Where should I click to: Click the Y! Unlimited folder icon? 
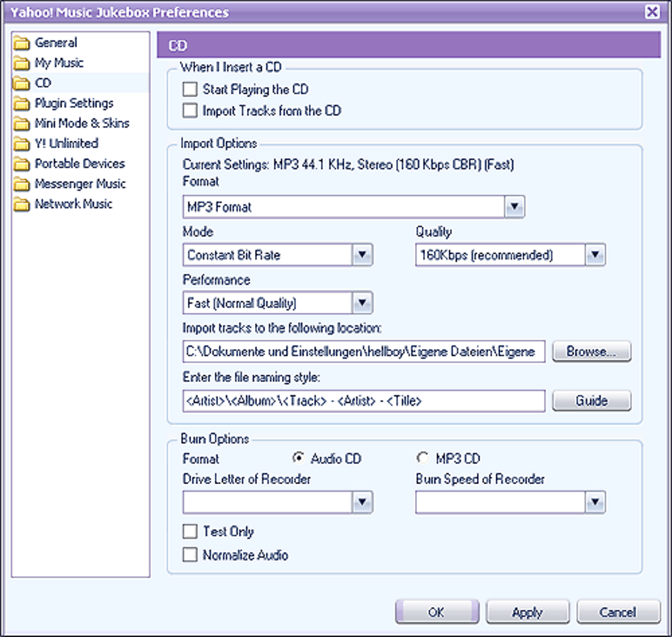[x=22, y=143]
